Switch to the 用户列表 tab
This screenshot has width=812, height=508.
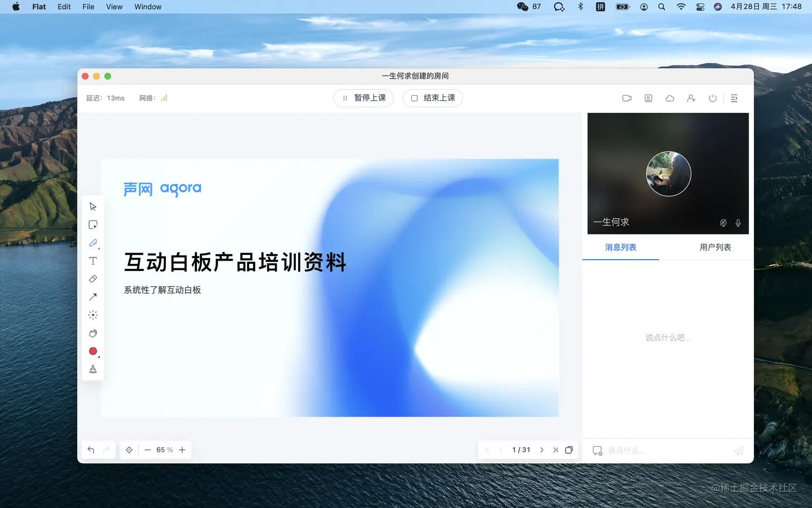point(715,247)
